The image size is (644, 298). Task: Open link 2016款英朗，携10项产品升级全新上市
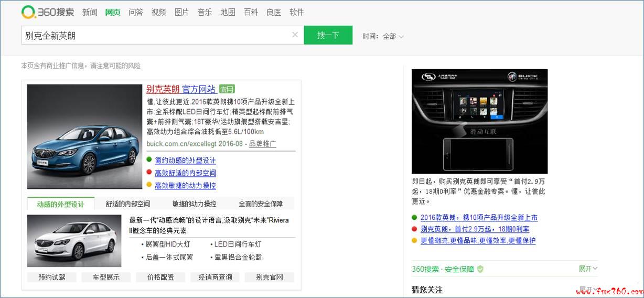[479, 217]
